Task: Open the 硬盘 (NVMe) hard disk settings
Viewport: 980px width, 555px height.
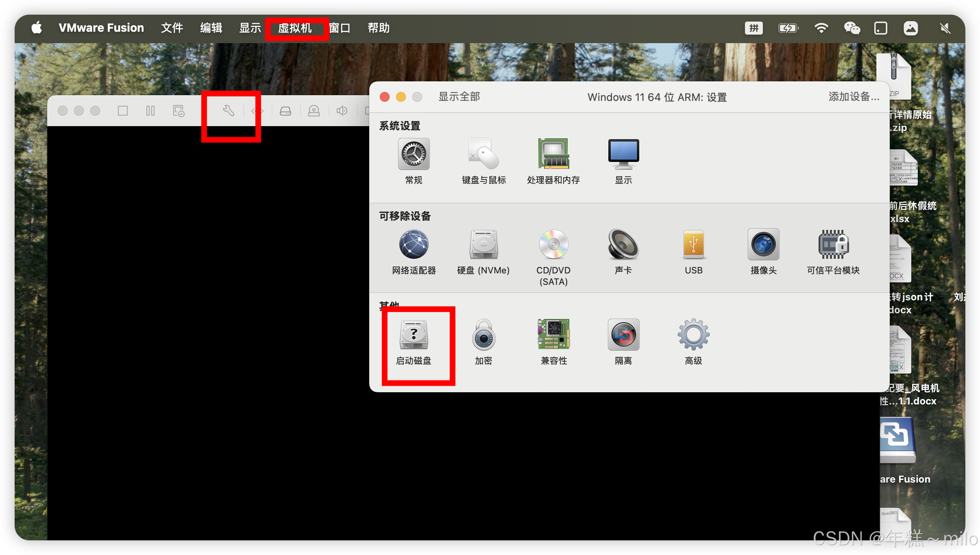Action: [483, 245]
